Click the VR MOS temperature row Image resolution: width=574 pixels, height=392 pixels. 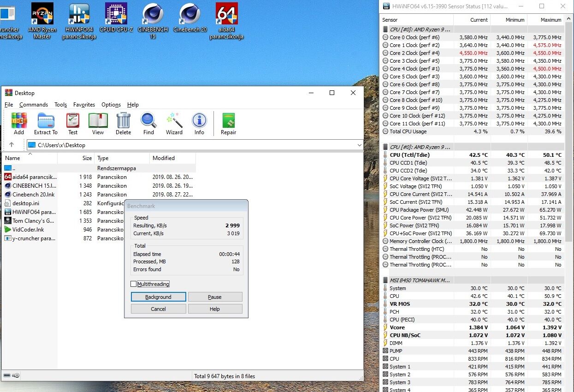pos(473,304)
